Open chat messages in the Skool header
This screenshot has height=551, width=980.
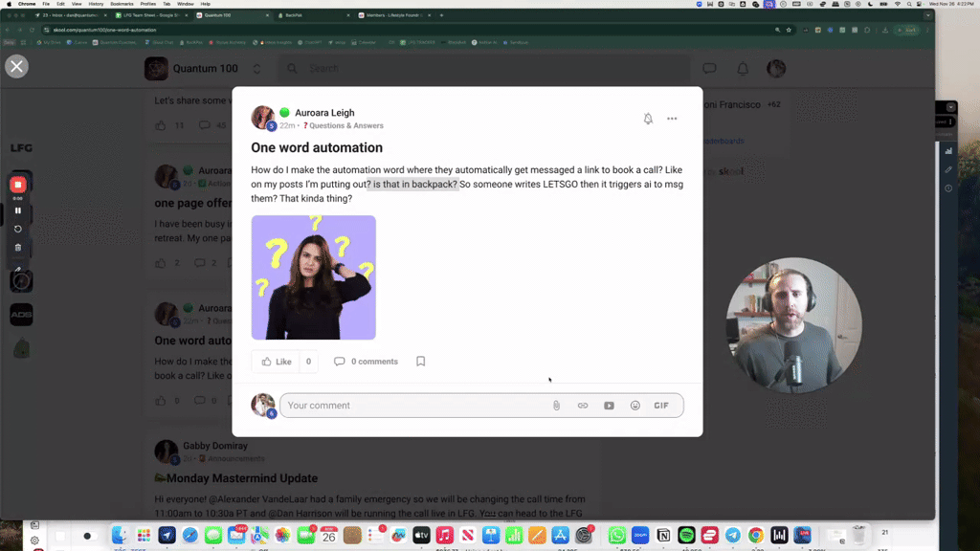[708, 69]
